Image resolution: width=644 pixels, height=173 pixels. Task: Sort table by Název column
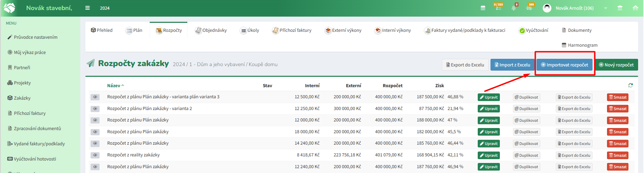coord(115,85)
